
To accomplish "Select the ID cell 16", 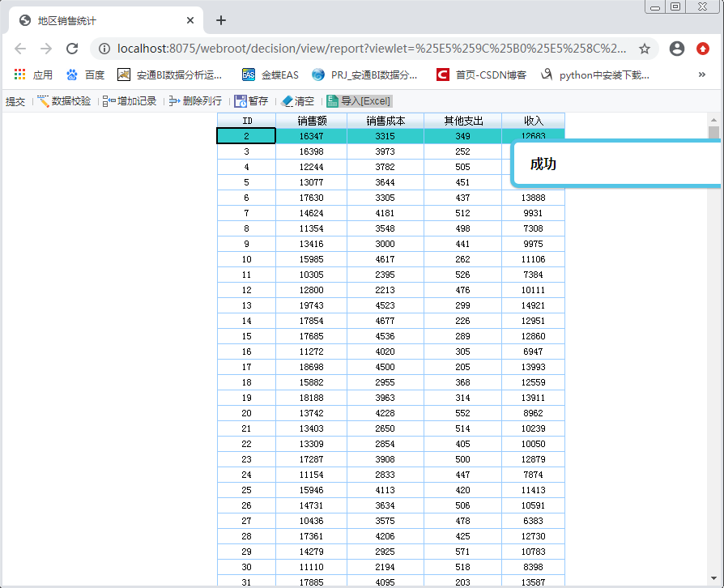I will (246, 352).
